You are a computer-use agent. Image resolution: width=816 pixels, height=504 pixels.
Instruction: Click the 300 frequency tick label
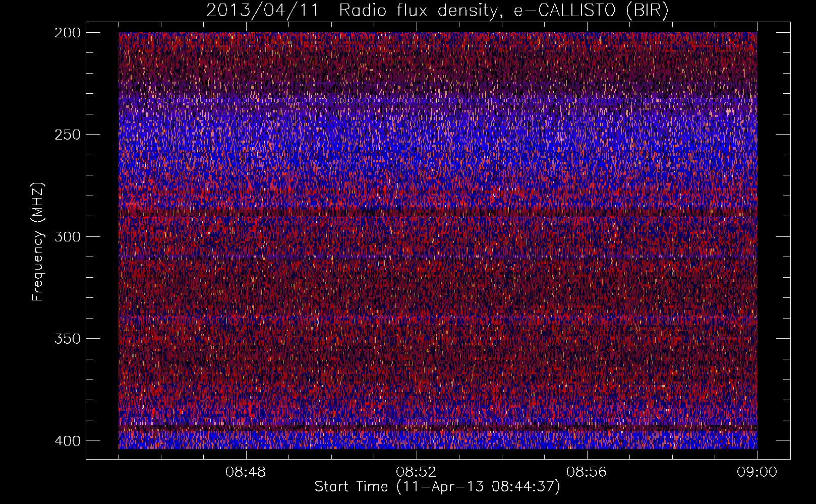[68, 236]
